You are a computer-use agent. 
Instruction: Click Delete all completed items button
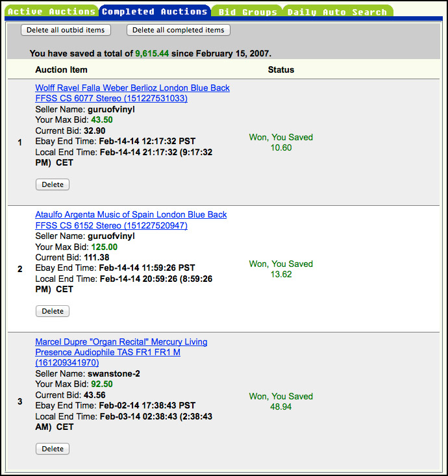[178, 30]
